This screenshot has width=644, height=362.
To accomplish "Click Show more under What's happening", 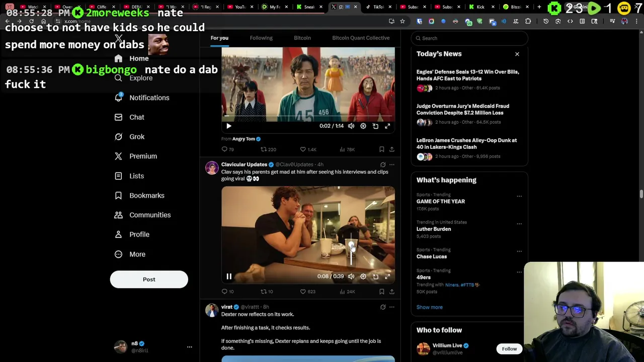I will point(429,307).
